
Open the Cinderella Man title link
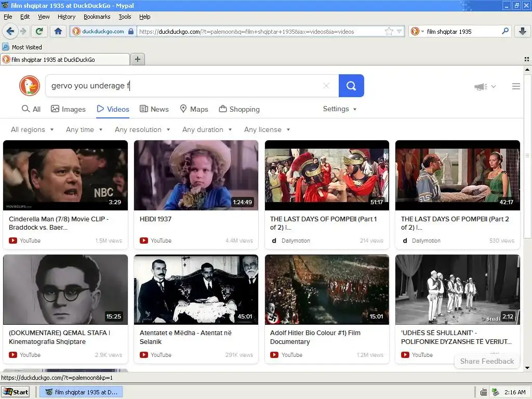(59, 223)
